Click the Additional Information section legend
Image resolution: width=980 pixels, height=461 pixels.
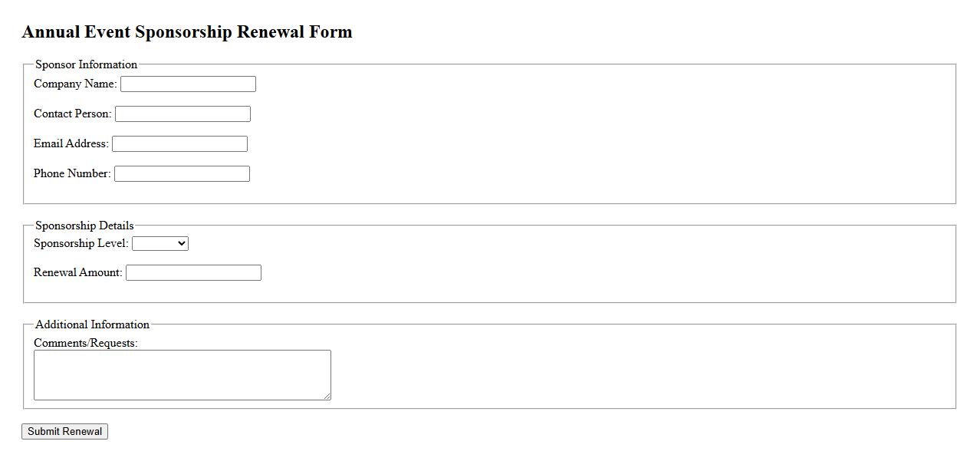tap(92, 324)
